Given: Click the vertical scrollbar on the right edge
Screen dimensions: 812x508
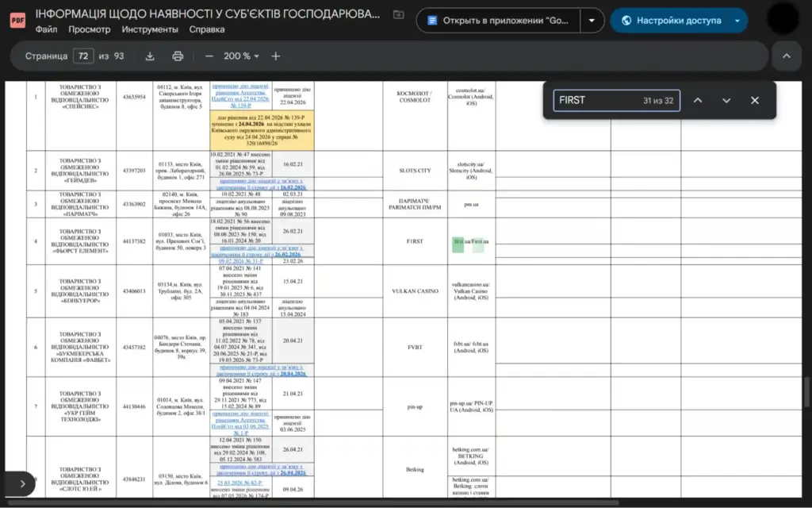Looking at the screenshot, I should 806,393.
